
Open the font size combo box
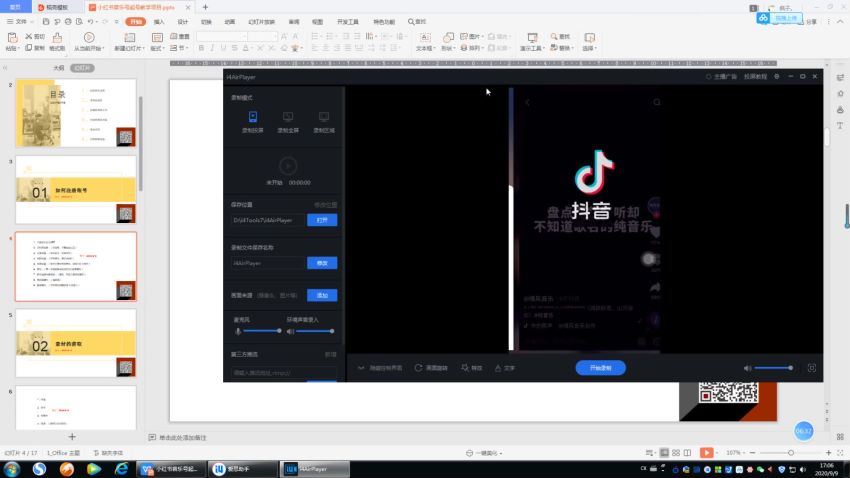(x=262, y=36)
